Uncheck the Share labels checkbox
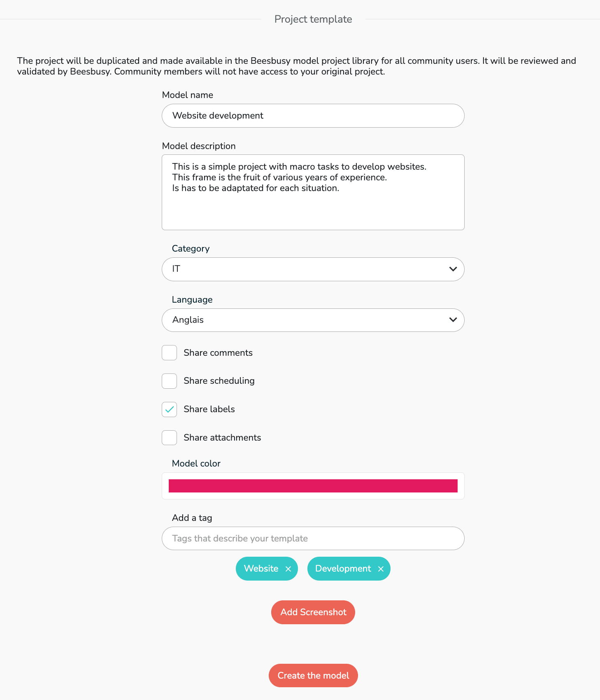Image resolution: width=600 pixels, height=700 pixels. coord(169,410)
